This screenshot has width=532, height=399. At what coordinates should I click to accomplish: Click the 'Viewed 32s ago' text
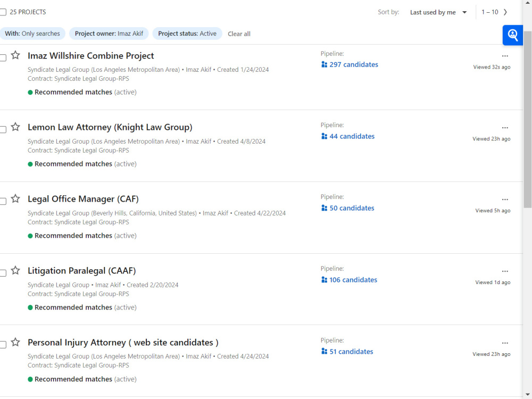(492, 67)
